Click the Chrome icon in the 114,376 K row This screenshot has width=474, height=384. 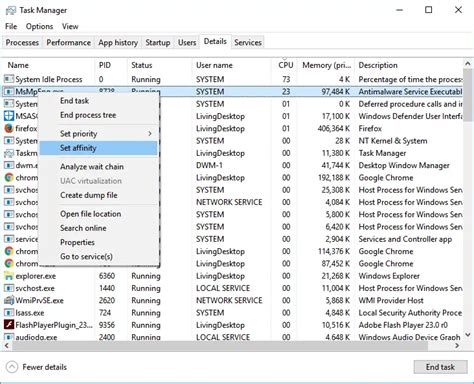coord(9,251)
